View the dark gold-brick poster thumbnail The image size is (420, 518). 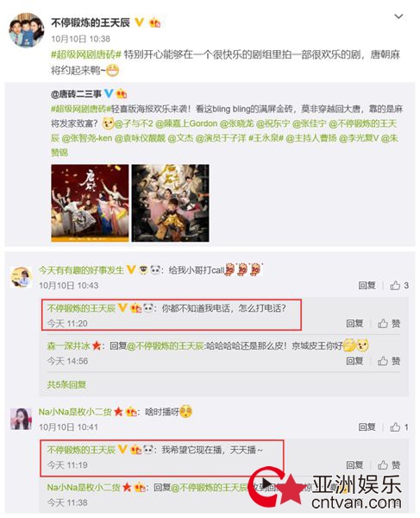(170, 203)
